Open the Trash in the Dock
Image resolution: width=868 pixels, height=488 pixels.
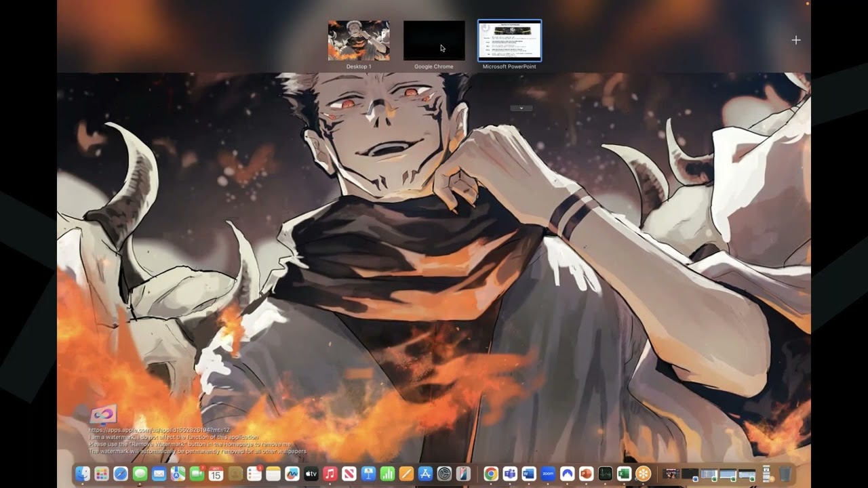click(785, 474)
